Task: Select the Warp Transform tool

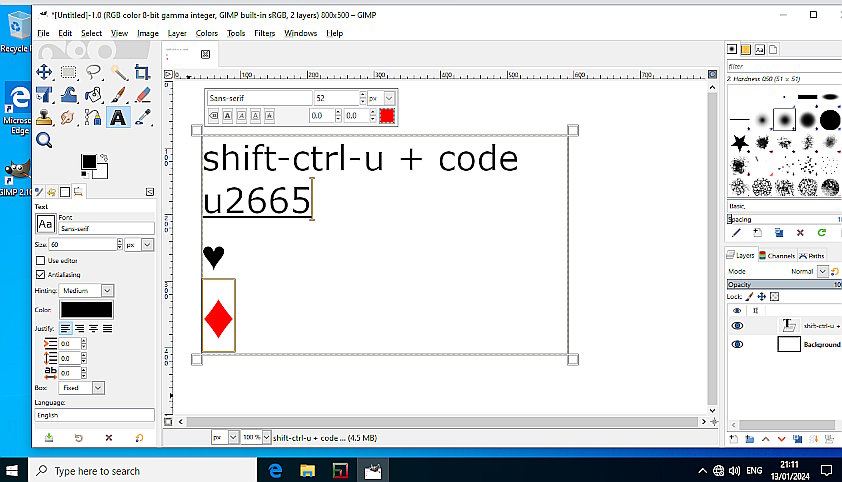Action: click(x=69, y=95)
